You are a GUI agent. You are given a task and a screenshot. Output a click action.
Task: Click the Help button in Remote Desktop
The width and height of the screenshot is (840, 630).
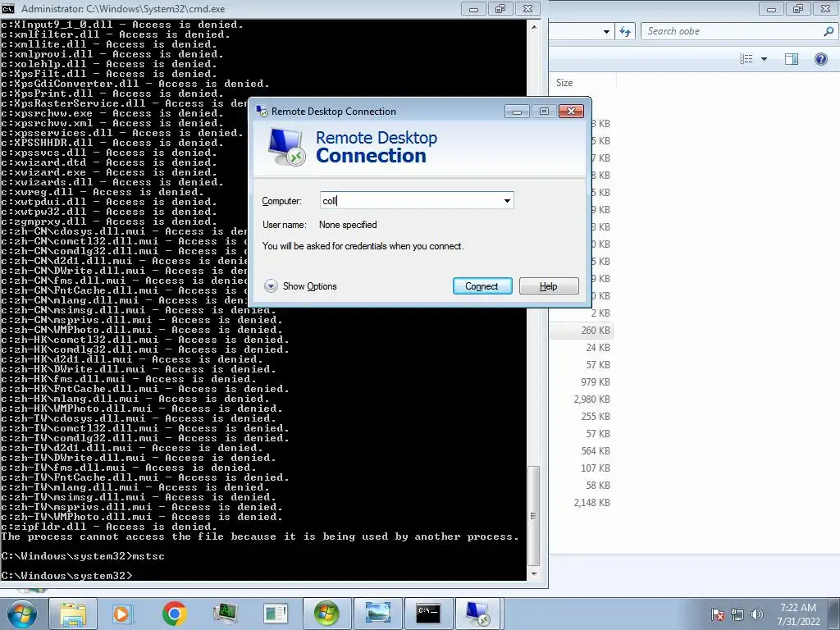(x=549, y=286)
